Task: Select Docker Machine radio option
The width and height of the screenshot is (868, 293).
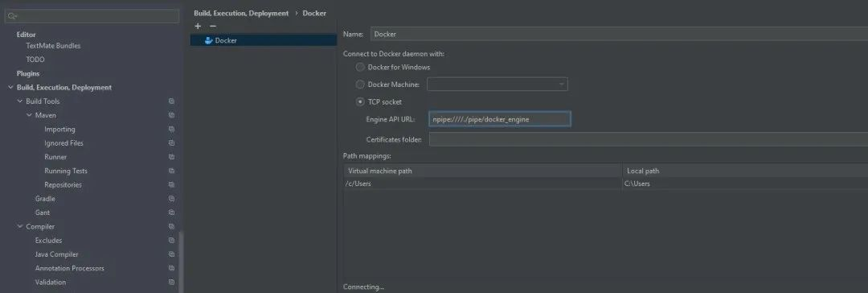Action: 360,85
